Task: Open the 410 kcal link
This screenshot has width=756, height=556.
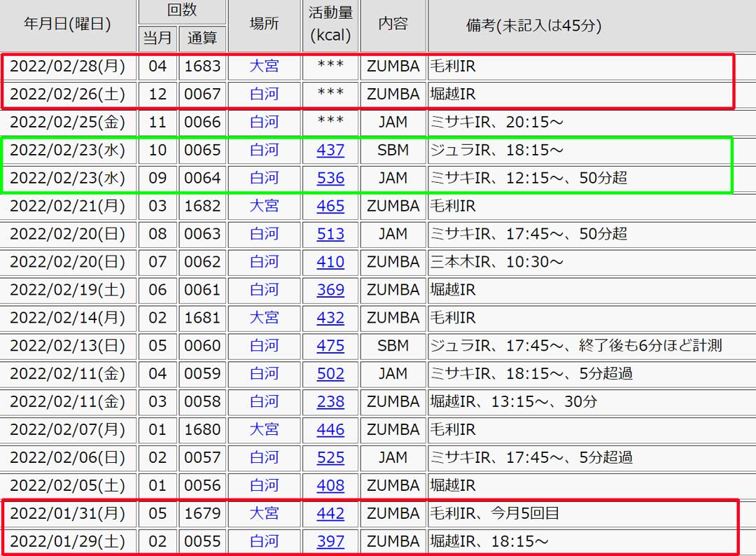Action: (330, 262)
